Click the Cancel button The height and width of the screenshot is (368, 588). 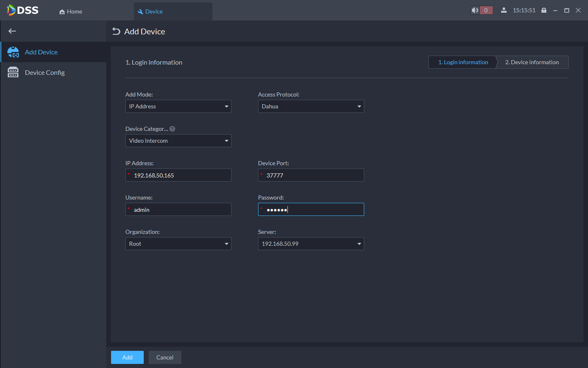coord(165,357)
